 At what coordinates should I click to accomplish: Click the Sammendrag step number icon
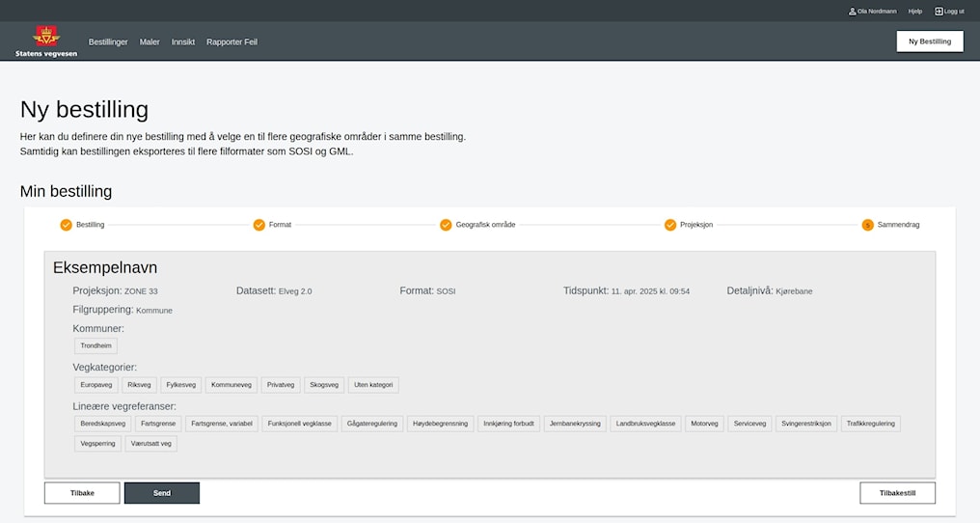tap(867, 225)
